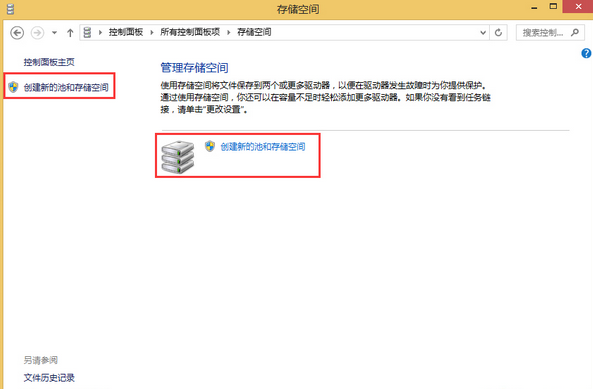Screen dimensions: 593x389
Task: Open 控制面板主页 link
Action: (49, 62)
